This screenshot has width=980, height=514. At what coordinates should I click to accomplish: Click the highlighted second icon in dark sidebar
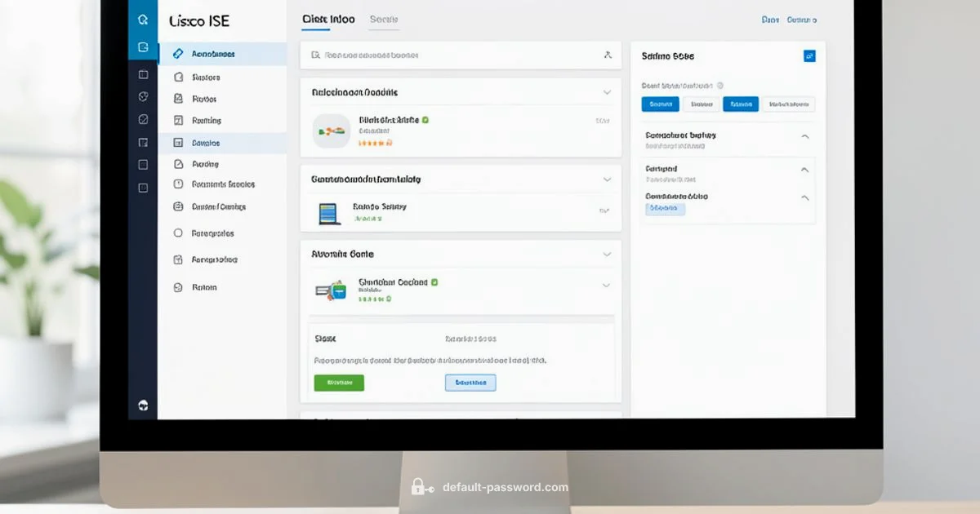pos(143,47)
